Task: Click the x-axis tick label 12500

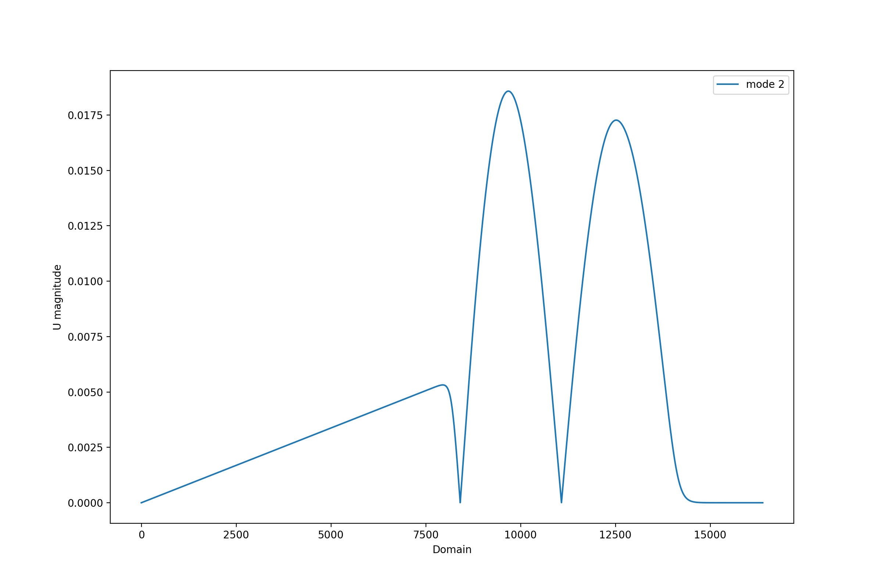Action: [x=615, y=535]
